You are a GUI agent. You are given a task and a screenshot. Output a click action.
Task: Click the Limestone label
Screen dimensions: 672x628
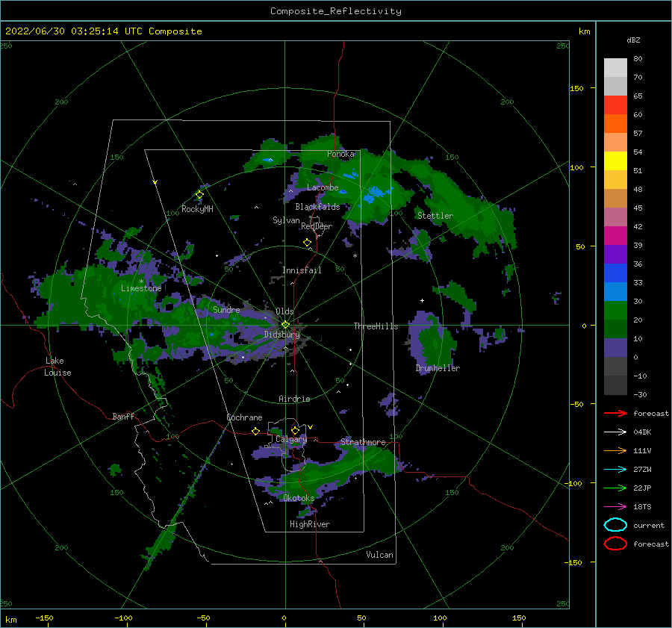[141, 288]
